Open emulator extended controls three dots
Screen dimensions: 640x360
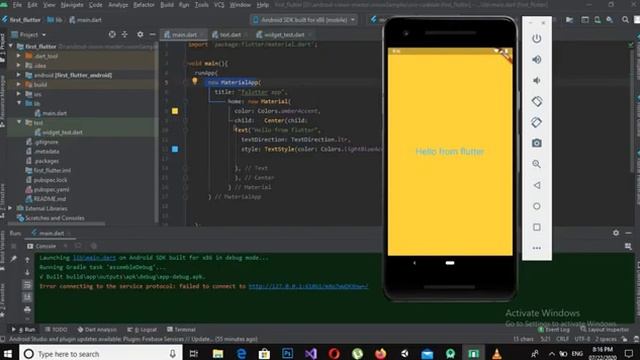tap(536, 248)
